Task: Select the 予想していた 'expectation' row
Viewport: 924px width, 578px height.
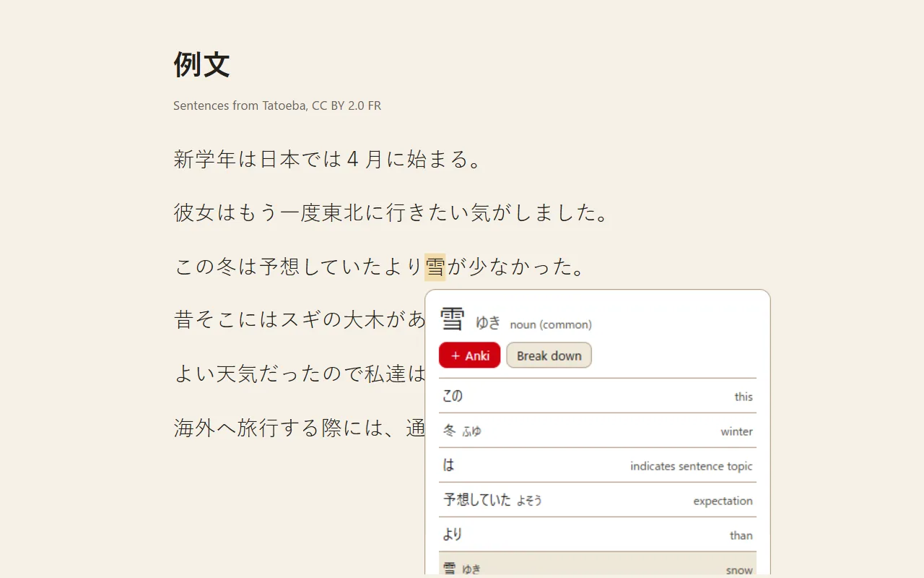Action: pyautogui.click(x=598, y=500)
